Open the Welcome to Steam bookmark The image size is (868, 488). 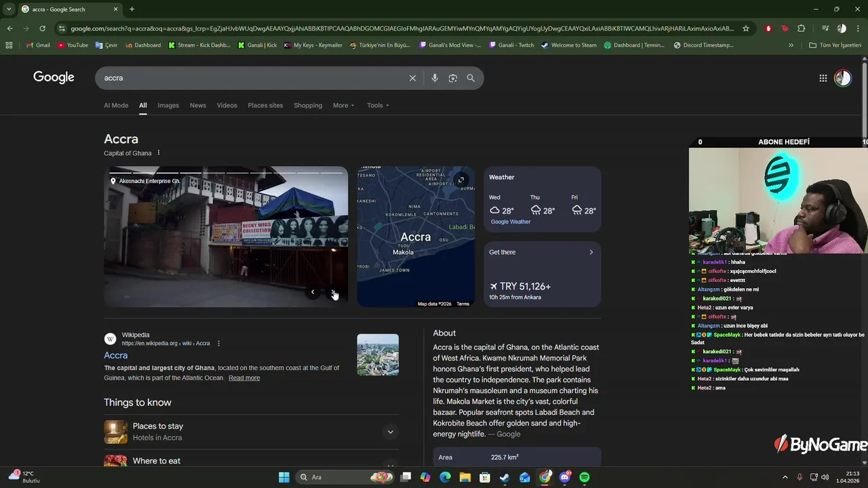(568, 45)
